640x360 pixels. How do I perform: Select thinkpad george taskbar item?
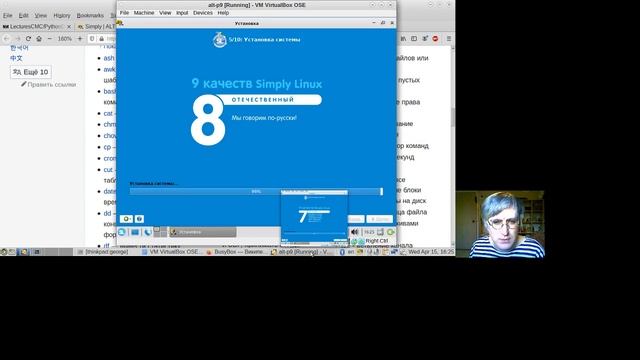pos(103,252)
